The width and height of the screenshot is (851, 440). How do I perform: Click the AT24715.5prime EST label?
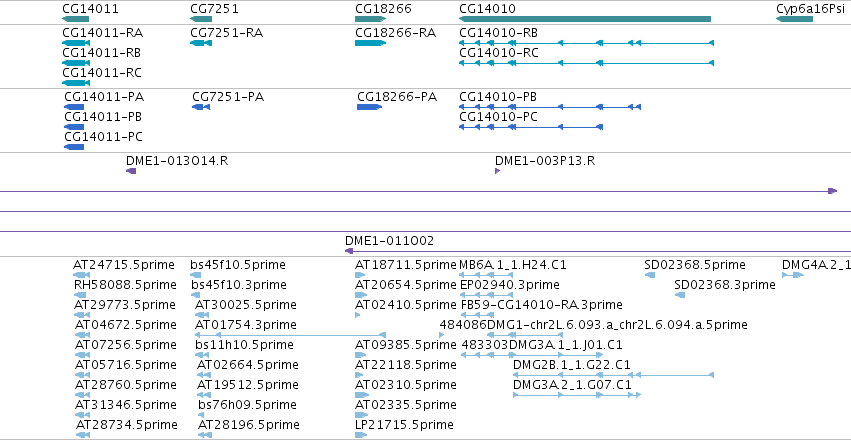(x=124, y=265)
